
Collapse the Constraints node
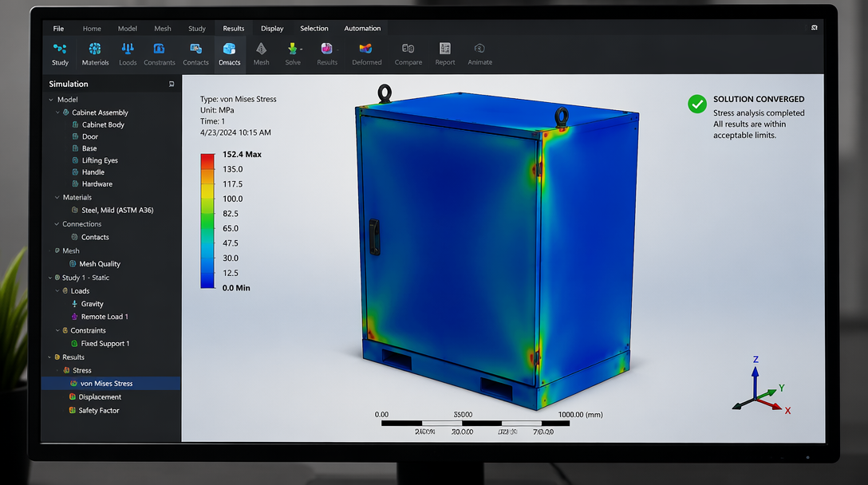57,330
